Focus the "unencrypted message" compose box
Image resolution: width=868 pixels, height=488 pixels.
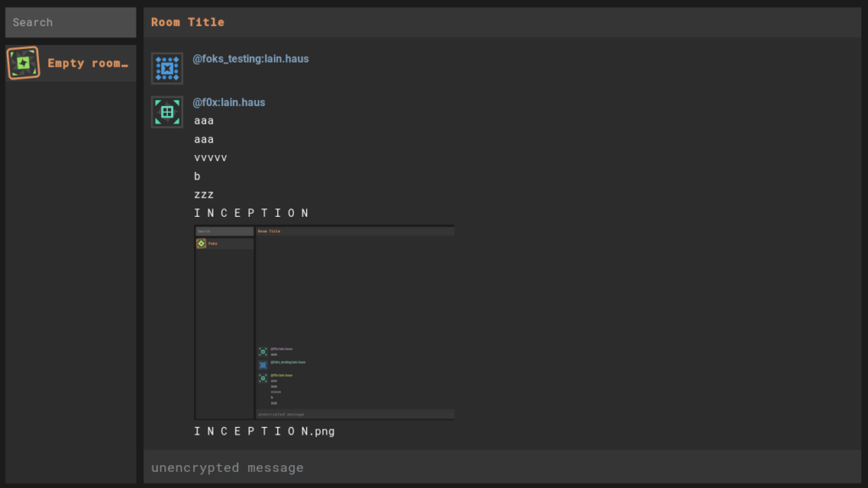[502, 468]
